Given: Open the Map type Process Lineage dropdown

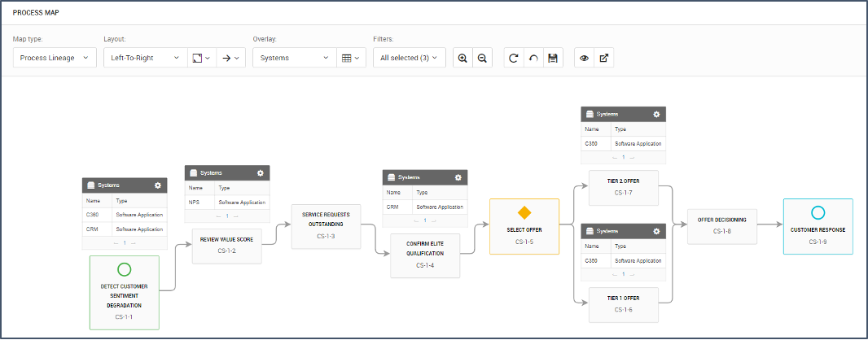Looking at the screenshot, I should pyautogui.click(x=55, y=58).
